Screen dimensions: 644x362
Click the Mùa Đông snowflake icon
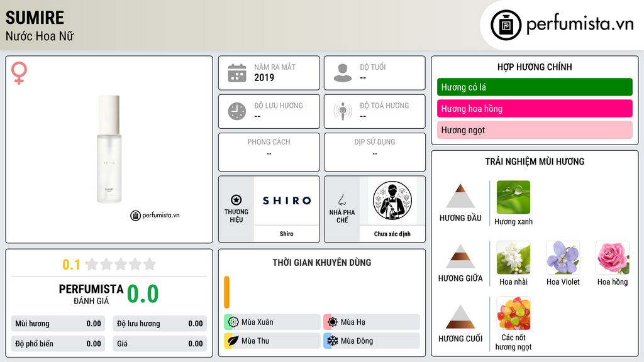click(x=333, y=341)
